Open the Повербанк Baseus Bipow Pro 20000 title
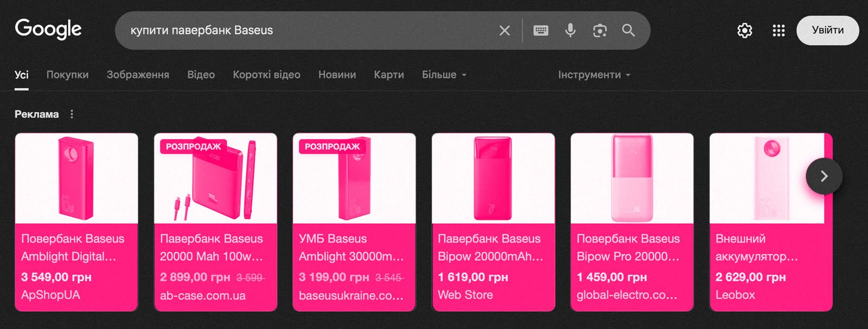Viewport: 868px width, 329px height. pos(628,248)
